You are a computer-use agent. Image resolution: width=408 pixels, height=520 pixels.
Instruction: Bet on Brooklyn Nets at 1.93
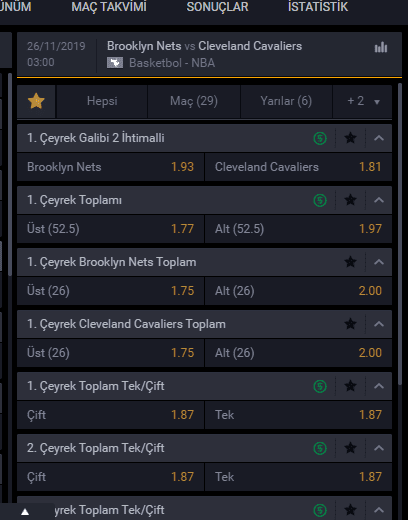[x=110, y=167]
